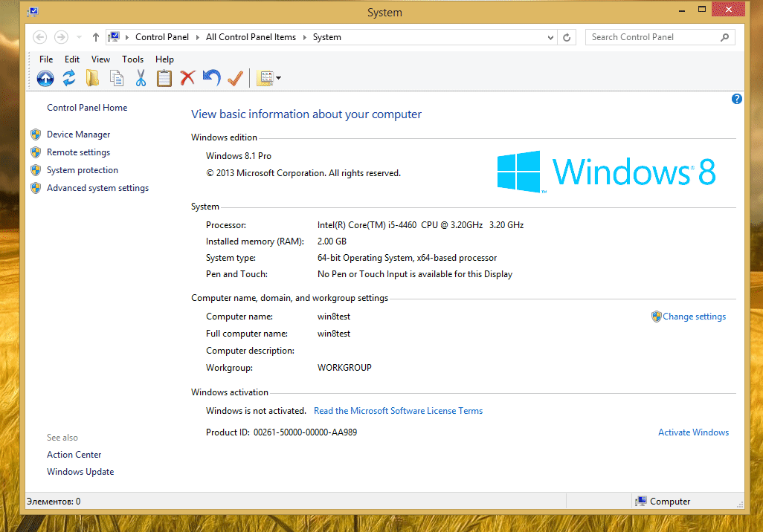Select the All Control Panel Items breadcrumb
The height and width of the screenshot is (532, 763).
[x=251, y=37]
